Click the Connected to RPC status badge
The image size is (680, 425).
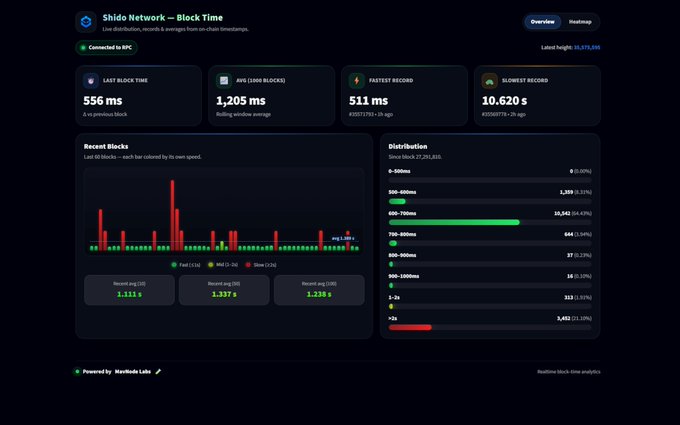click(107, 47)
